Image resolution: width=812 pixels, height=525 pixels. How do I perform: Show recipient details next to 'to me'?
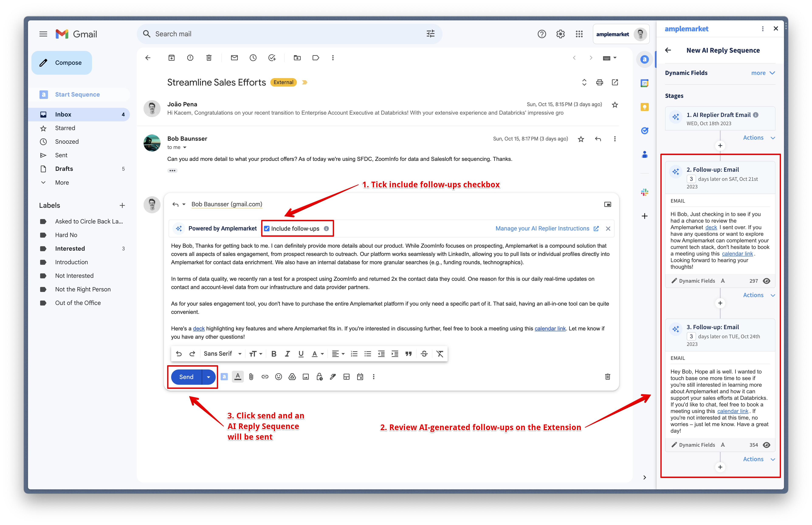click(x=185, y=148)
